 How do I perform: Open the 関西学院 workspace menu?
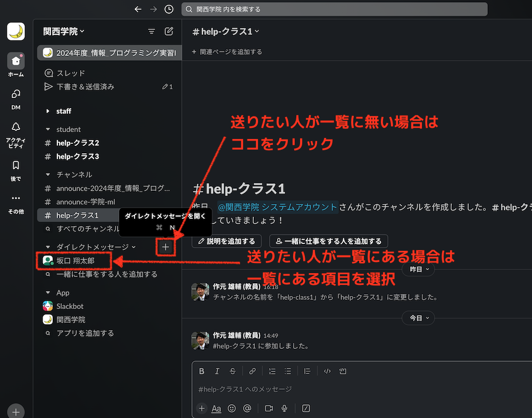click(63, 31)
